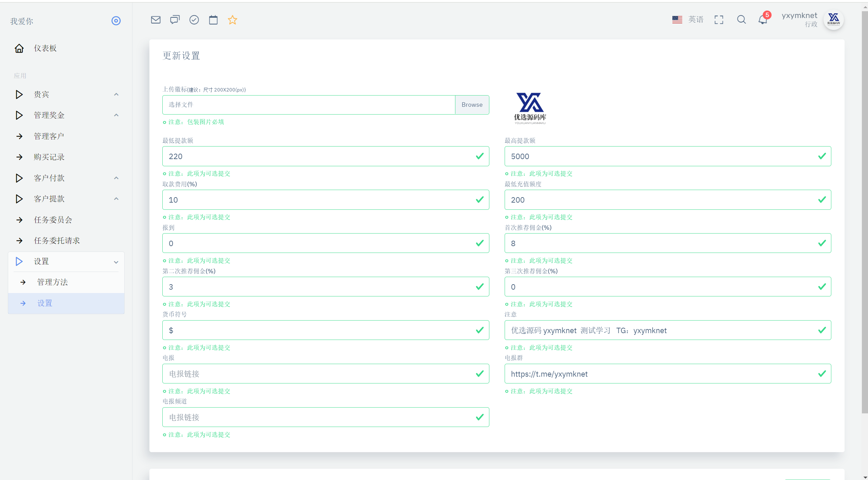This screenshot has width=868, height=480.
Task: Expand the 贵宾 sidebar section
Action: click(x=66, y=95)
